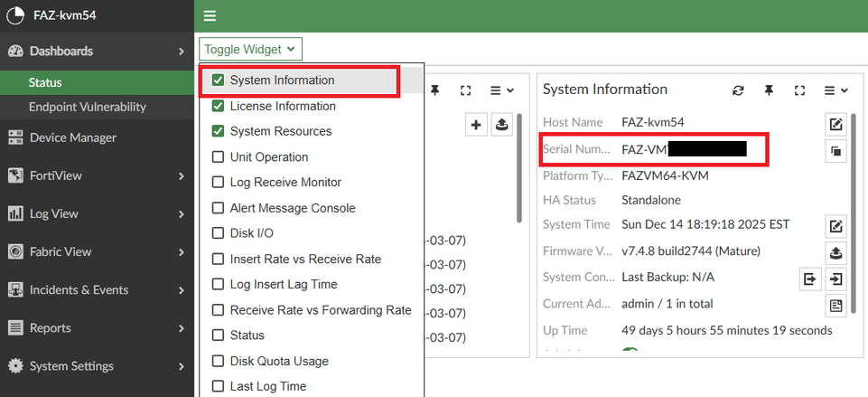Edit the Host Name with pencil icon
Screen dimensions: 868x397
click(835, 124)
